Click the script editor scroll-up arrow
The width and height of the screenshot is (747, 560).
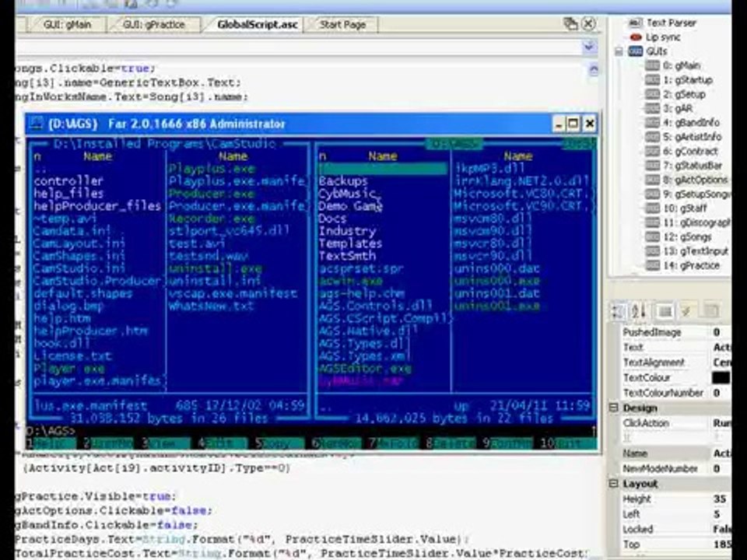(594, 69)
